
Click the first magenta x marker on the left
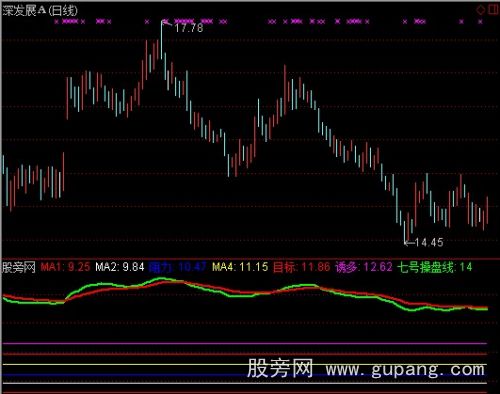(x=56, y=22)
